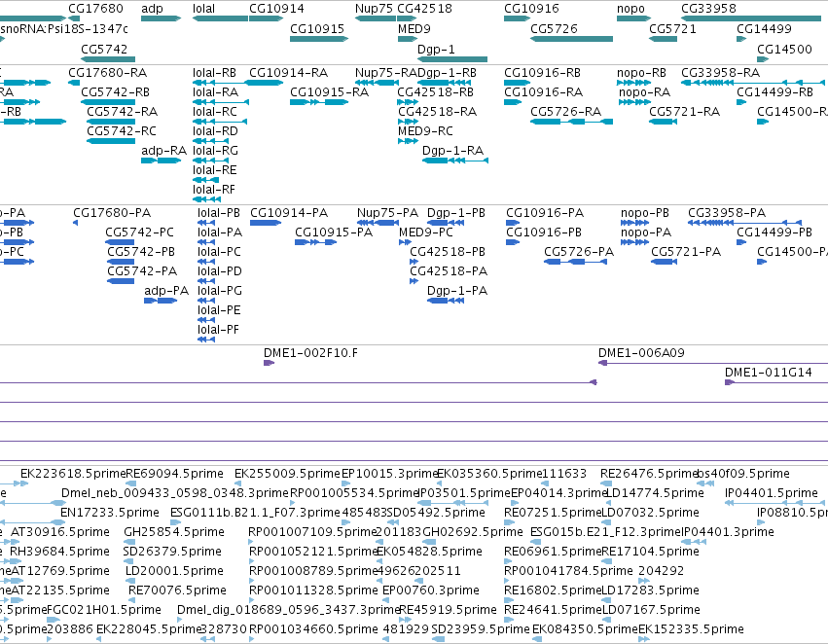The height and width of the screenshot is (644, 828).
Task: Click the CG5721 gene label
Action: (x=672, y=28)
